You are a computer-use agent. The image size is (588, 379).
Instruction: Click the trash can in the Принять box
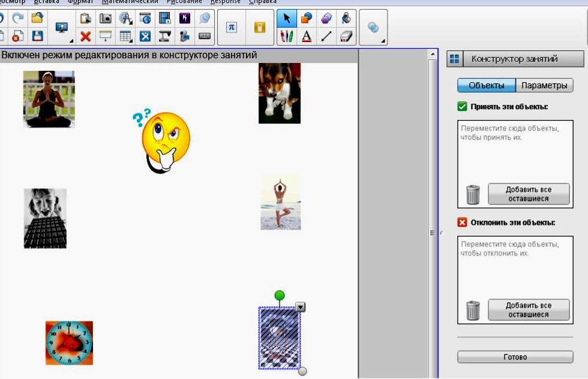(473, 194)
